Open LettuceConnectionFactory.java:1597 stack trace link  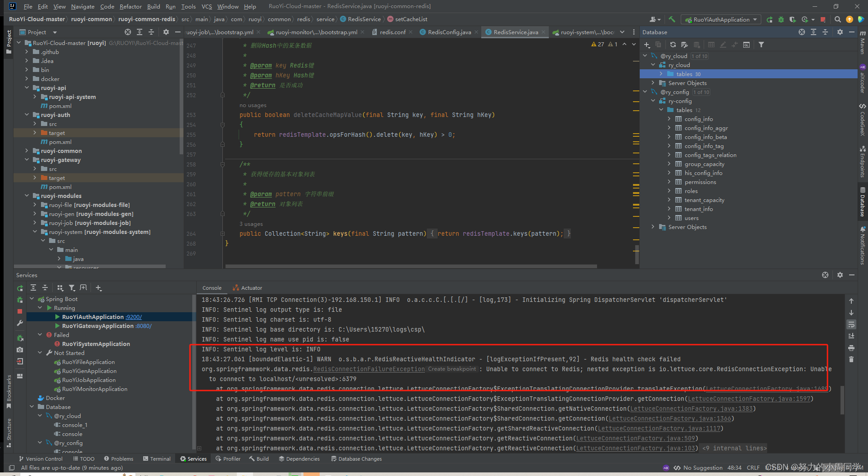pos(749,399)
